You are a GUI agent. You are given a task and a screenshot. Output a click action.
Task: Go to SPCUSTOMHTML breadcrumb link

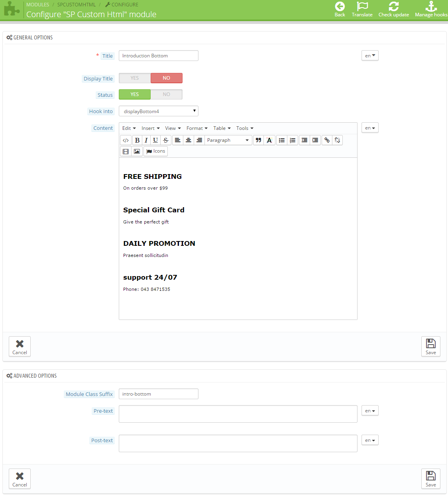77,5
